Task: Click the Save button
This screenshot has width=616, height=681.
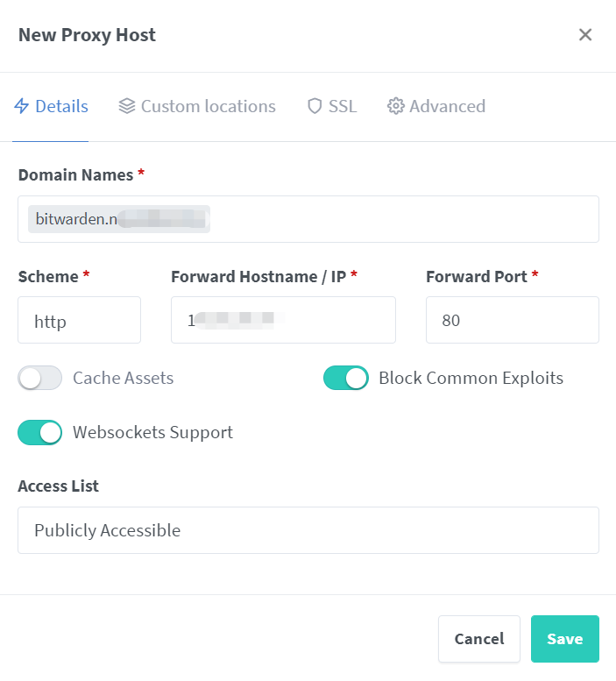Action: [x=565, y=639]
